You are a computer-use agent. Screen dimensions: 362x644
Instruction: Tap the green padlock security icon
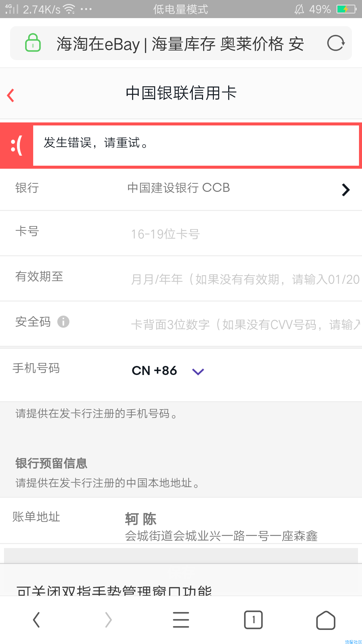pyautogui.click(x=33, y=43)
